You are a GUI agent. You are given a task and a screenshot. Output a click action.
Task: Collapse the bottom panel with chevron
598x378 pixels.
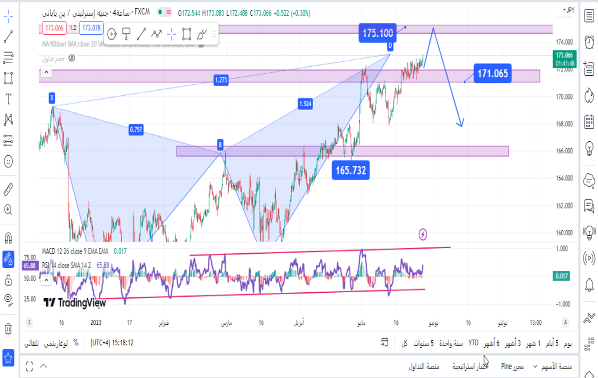pyautogui.click(x=43, y=366)
